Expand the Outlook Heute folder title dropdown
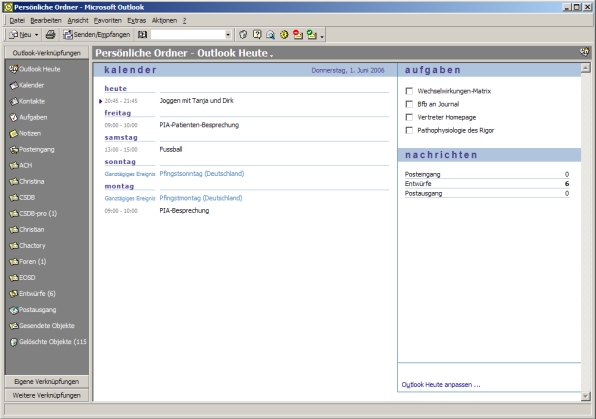596x419 pixels. pyautogui.click(x=271, y=56)
